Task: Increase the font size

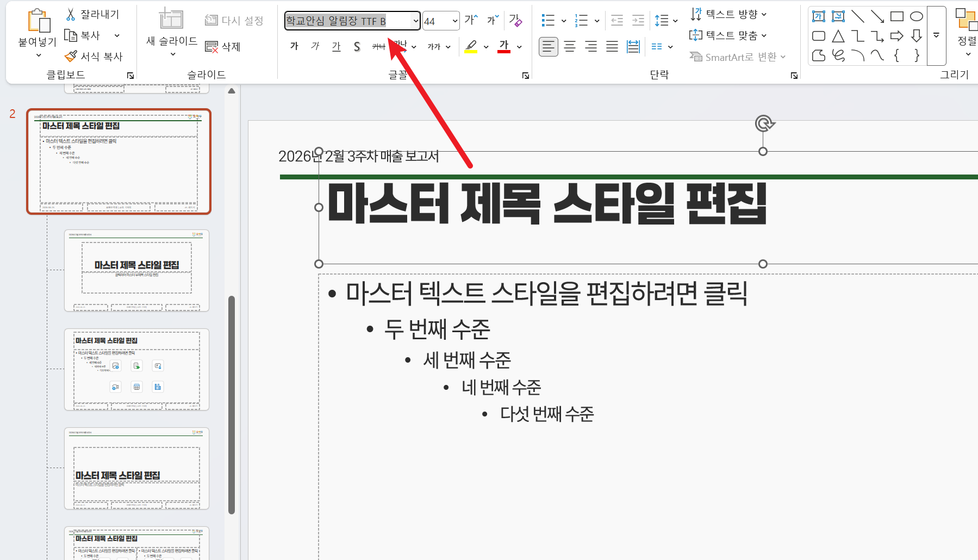Action: [471, 21]
